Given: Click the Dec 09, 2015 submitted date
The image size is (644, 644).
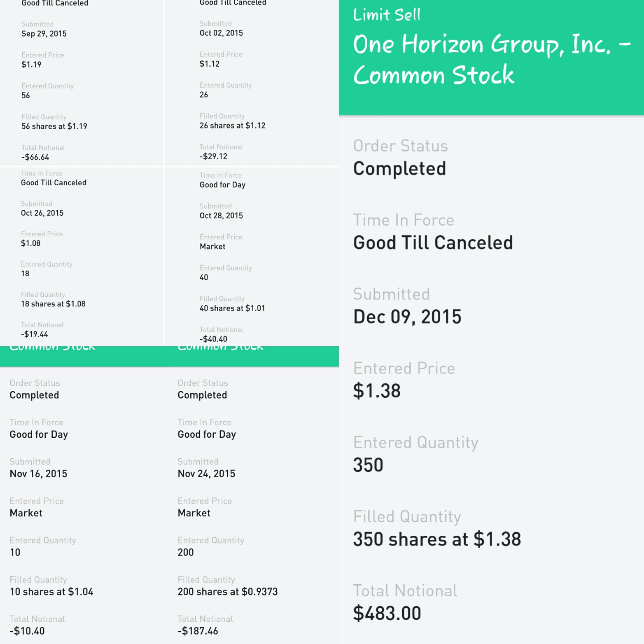Looking at the screenshot, I should tap(407, 317).
